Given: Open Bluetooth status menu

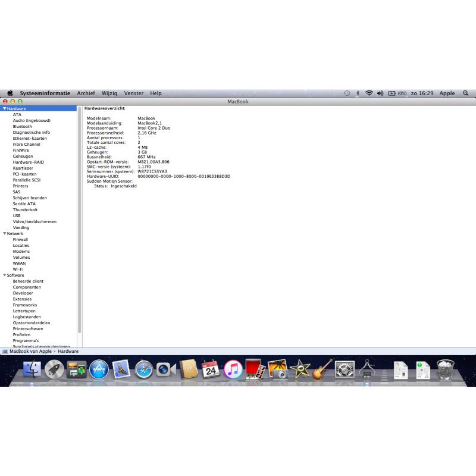Looking at the screenshot, I should click(358, 93).
